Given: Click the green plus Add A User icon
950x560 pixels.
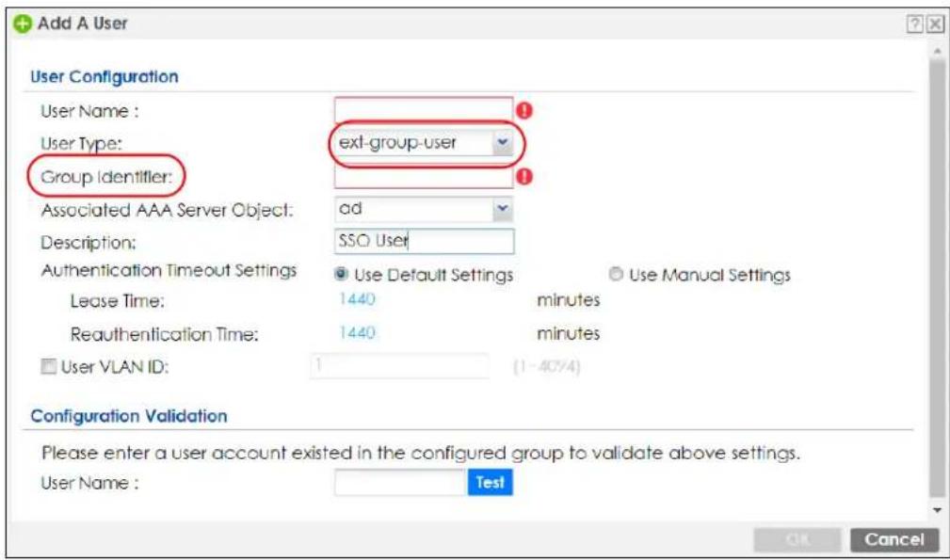Looking at the screenshot, I should click(x=23, y=24).
